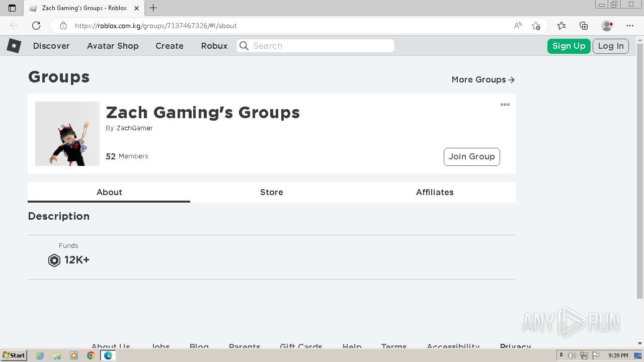Click the browser back arrow
The image size is (644, 362).
tap(14, 26)
